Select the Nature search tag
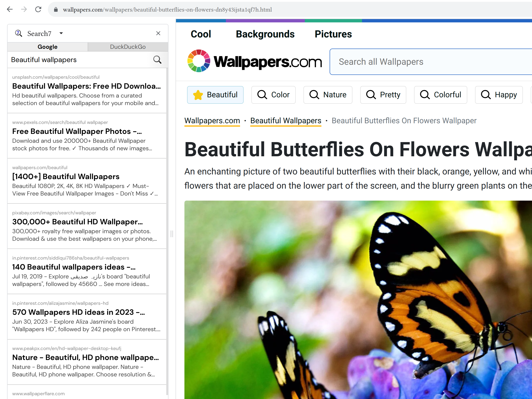 coord(328,95)
